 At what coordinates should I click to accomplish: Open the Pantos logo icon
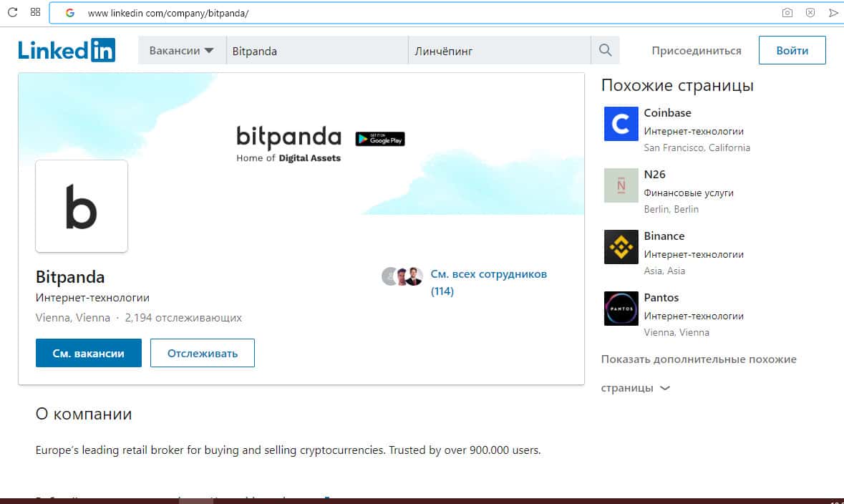621,309
